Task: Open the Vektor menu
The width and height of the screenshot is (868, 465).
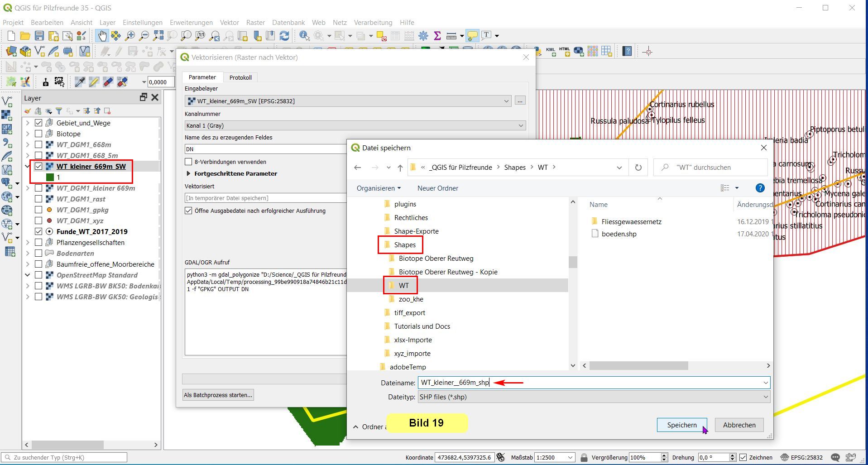Action: pos(229,22)
